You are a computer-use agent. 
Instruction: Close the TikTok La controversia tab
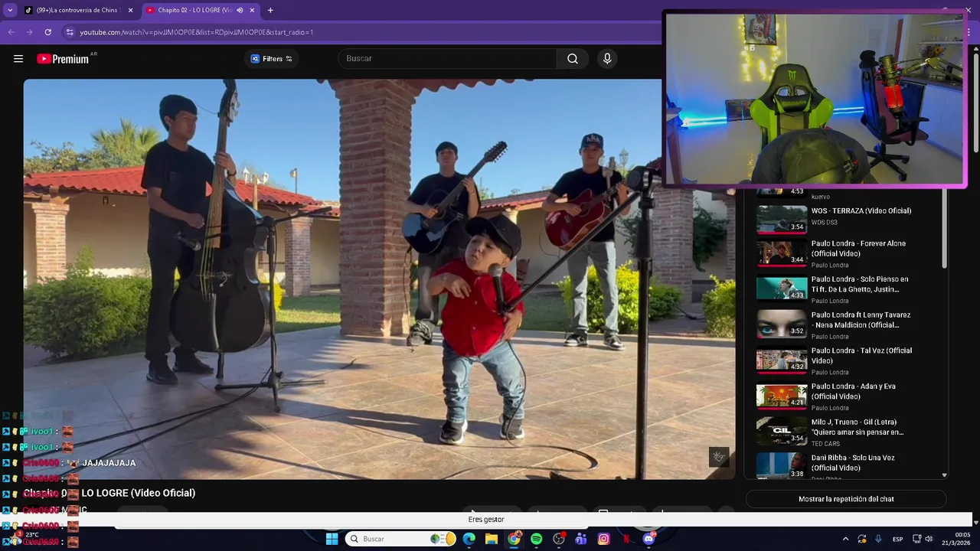130,10
